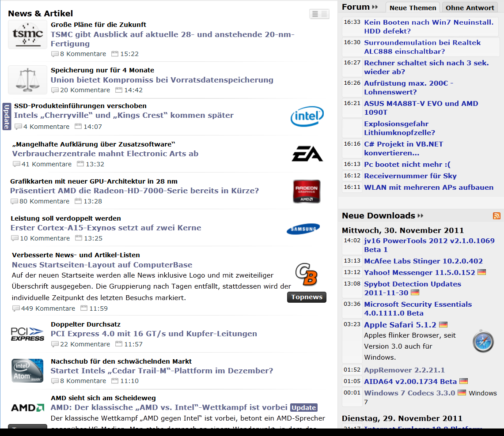Click comment icon next to 449 Kommentare
504x436 pixels.
(x=16, y=308)
